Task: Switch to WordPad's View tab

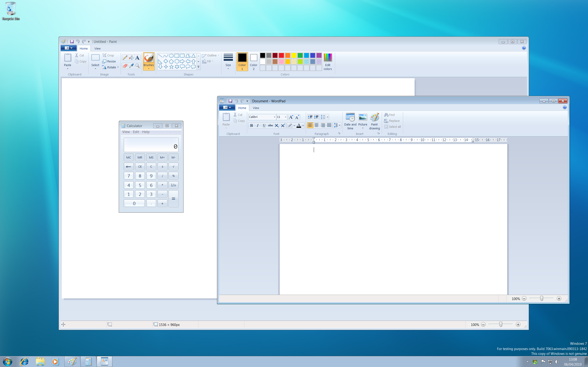Action: click(x=256, y=108)
